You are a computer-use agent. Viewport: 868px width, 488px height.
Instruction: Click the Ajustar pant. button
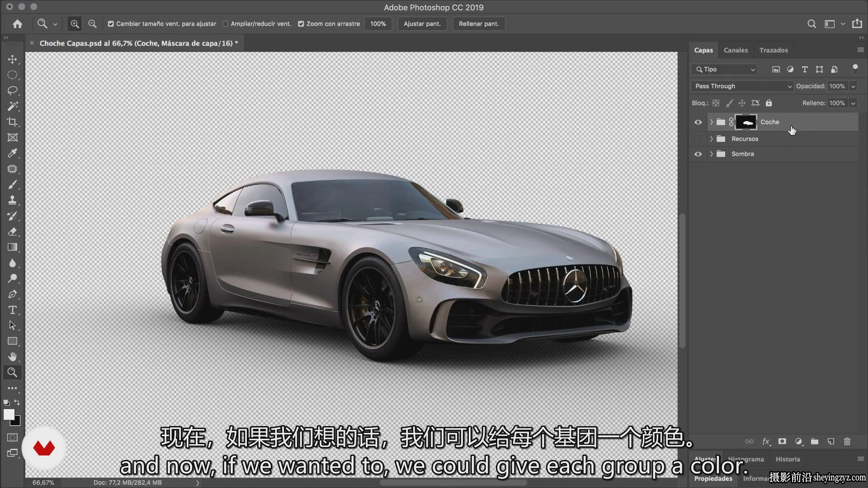[x=422, y=24]
